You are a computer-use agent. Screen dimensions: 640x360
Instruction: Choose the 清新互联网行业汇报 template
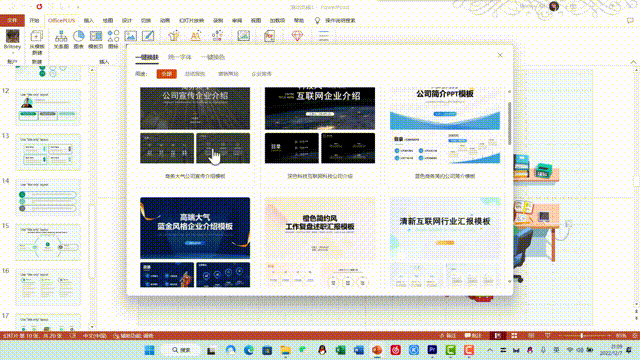point(445,242)
